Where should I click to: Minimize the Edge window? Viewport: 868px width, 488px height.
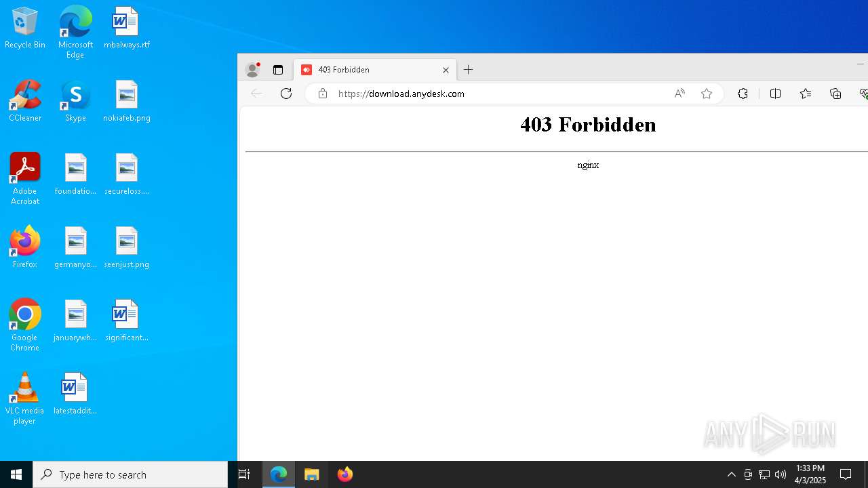[x=861, y=64]
